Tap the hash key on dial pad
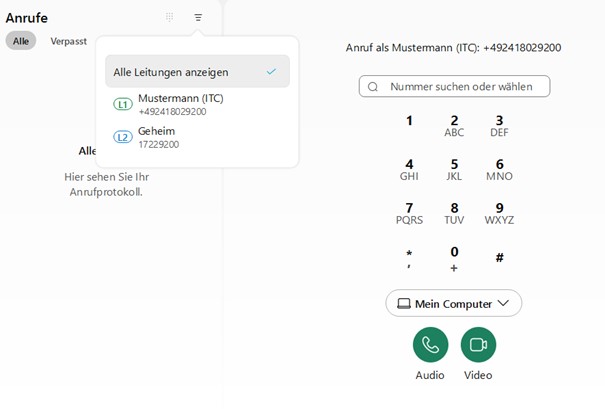Screen dimensions: 605x409 click(x=499, y=258)
